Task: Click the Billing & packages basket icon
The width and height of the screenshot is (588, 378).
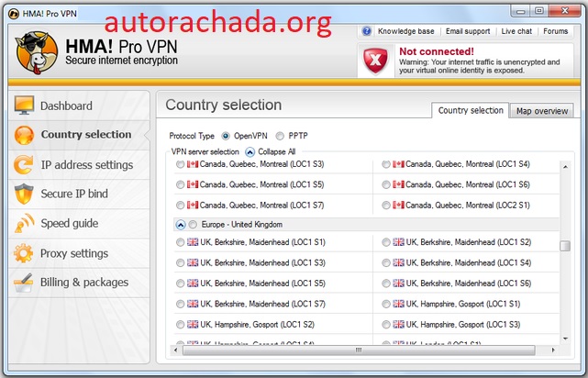Action: (x=23, y=283)
